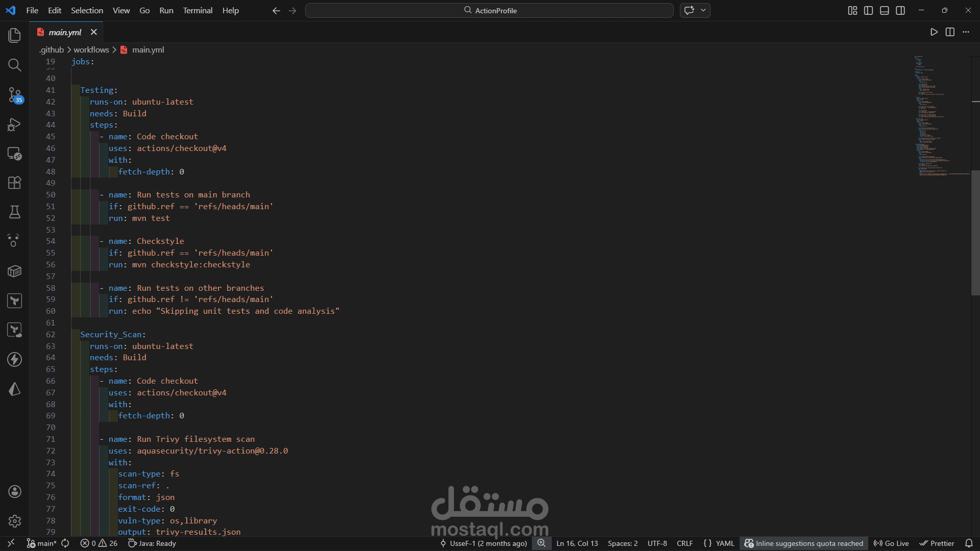Open the Explorer view in activity bar
The width and height of the screenshot is (980, 551).
coord(14,35)
